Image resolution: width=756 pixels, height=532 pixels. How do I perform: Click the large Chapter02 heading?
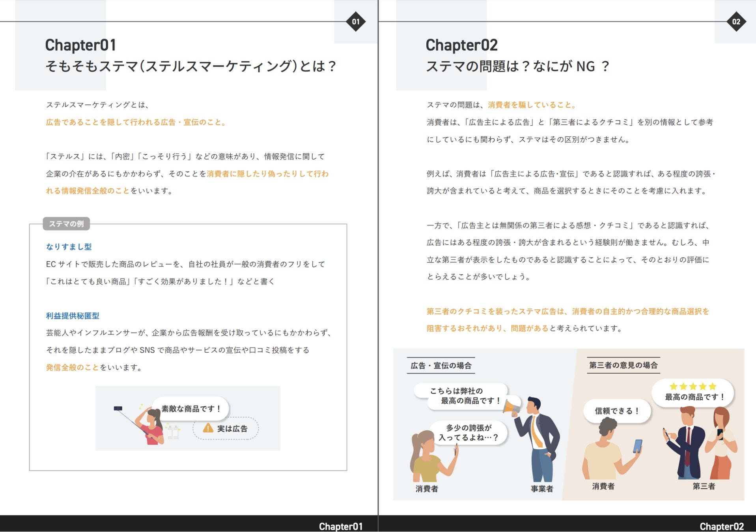tap(462, 45)
